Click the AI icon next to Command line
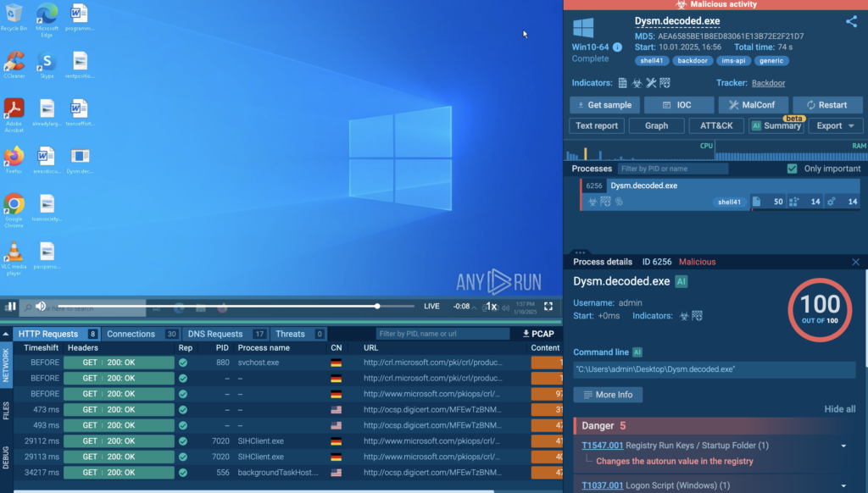 (x=637, y=352)
